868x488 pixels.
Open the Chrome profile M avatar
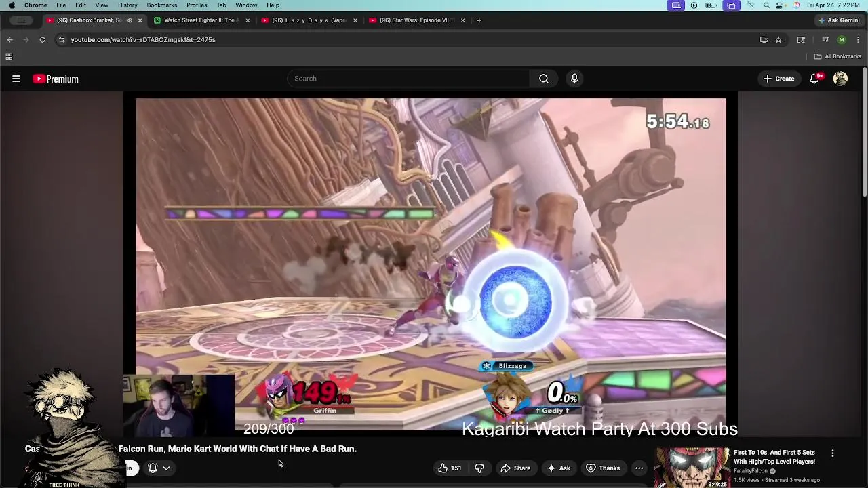[x=842, y=39]
